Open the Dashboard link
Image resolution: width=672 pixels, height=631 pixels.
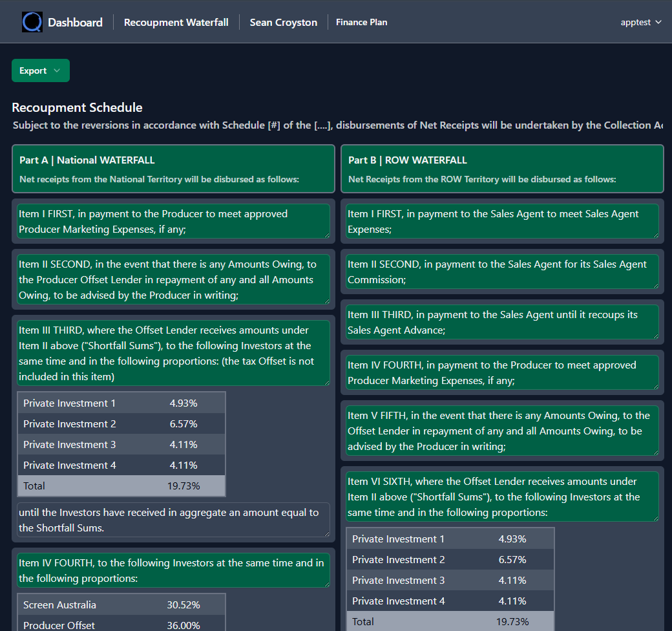tap(75, 23)
